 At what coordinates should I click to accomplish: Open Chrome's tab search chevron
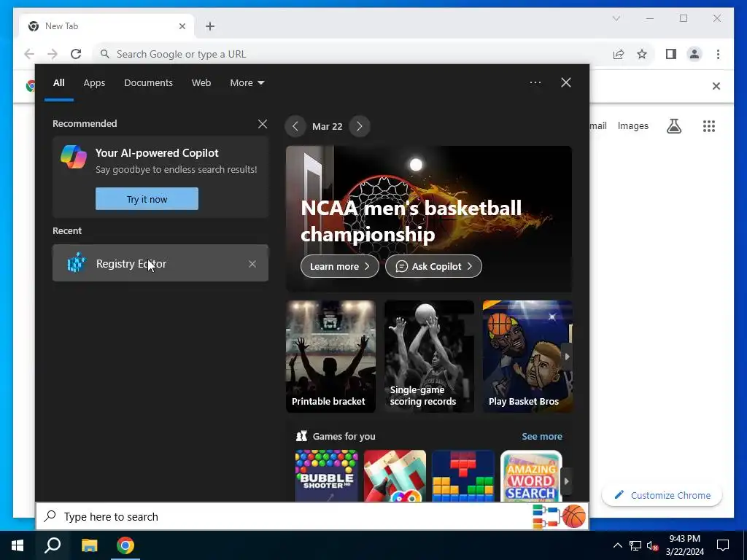[x=616, y=18]
